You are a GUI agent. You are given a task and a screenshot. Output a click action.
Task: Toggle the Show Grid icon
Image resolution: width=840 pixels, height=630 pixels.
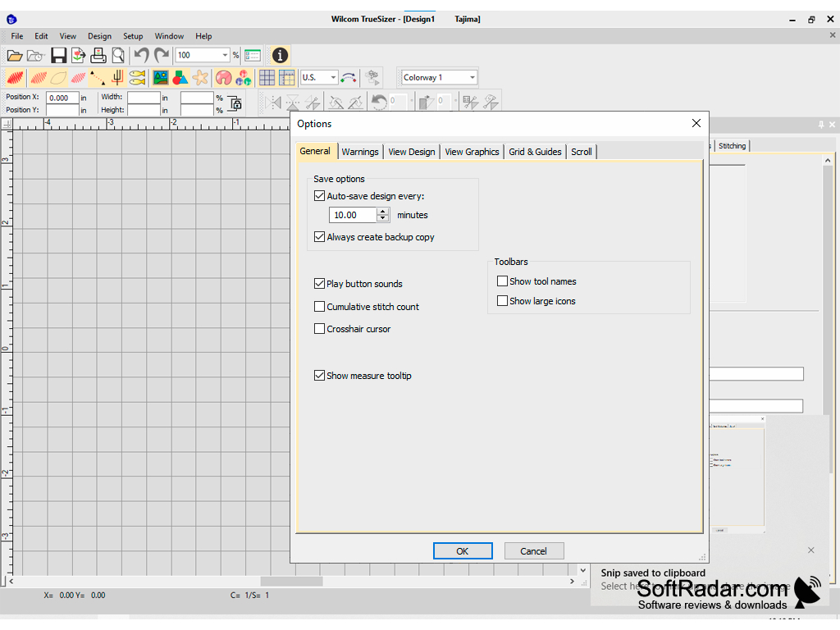click(x=267, y=78)
